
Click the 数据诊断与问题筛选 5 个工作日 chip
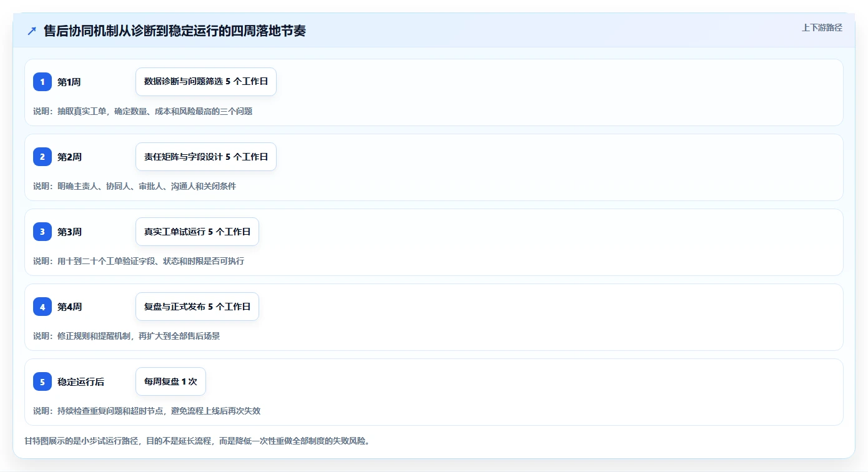(206, 82)
